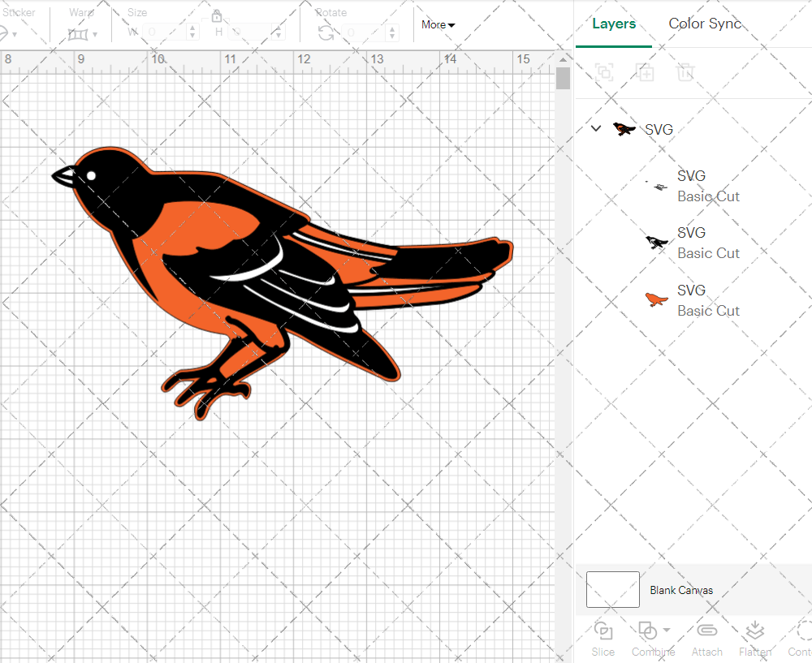Image resolution: width=812 pixels, height=663 pixels.
Task: Click the Delete layer trash icon
Action: 686,72
